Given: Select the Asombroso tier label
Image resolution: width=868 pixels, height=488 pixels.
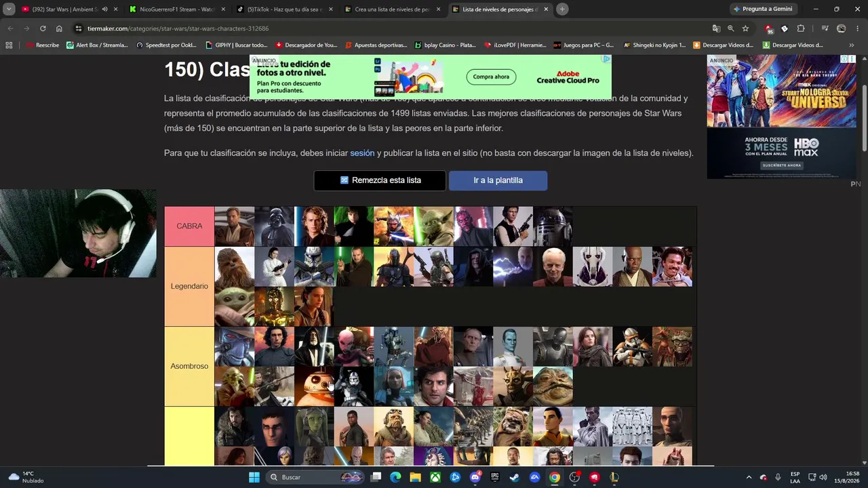Looking at the screenshot, I should click(x=189, y=366).
